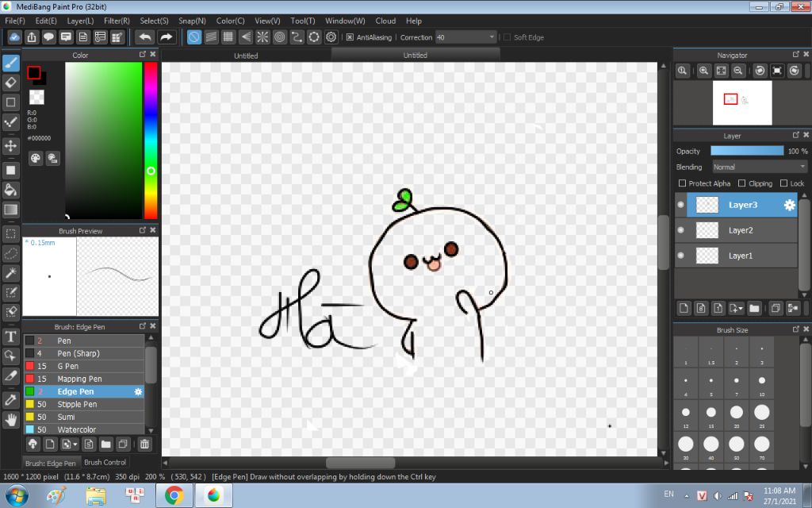Duplicate the selected layer

(x=776, y=309)
